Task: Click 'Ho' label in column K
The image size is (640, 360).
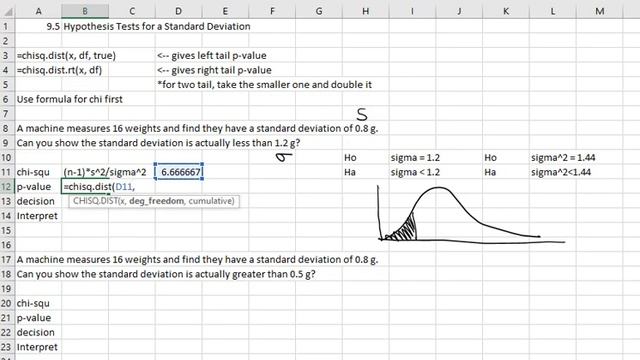Action: (x=491, y=158)
